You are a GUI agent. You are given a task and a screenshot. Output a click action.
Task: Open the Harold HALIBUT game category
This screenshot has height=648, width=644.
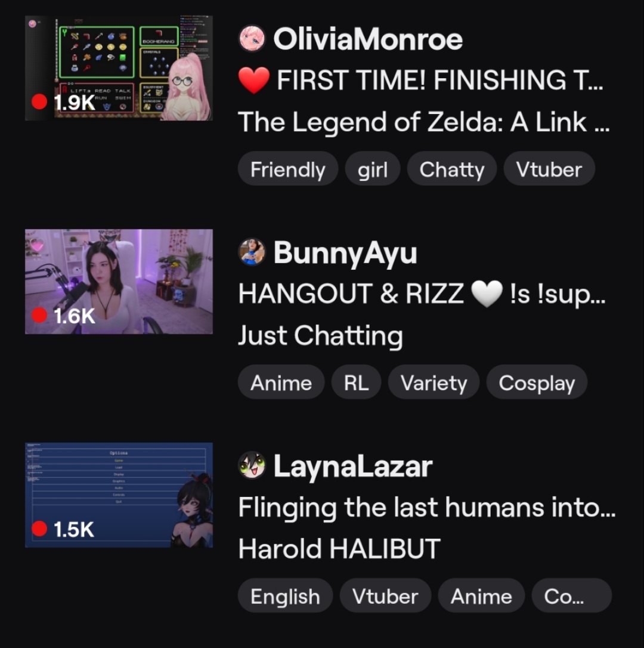tap(339, 549)
